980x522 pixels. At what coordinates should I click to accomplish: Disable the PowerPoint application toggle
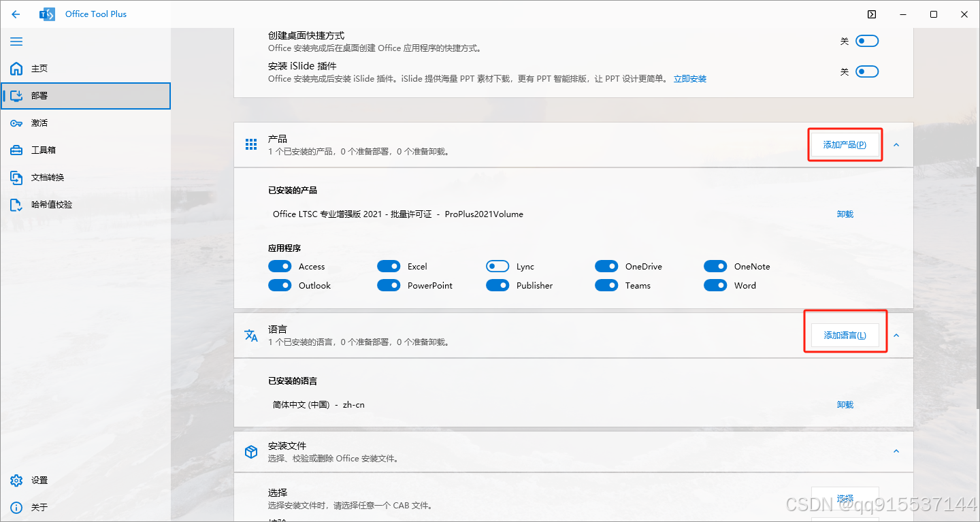pyautogui.click(x=389, y=285)
